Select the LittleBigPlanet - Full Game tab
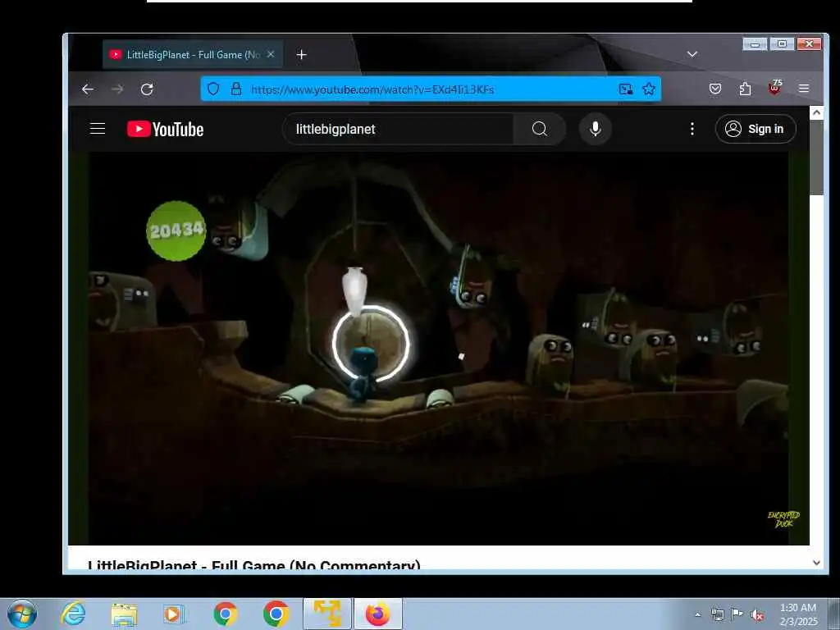The width and height of the screenshot is (840, 630). point(192,55)
